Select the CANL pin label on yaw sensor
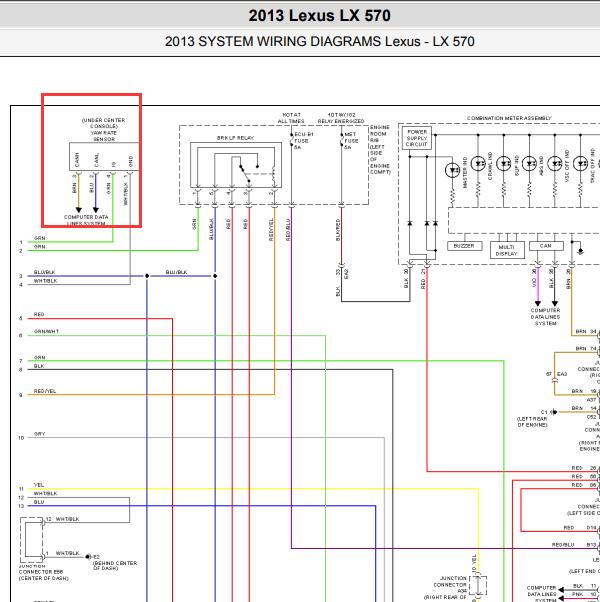This screenshot has height=602, width=600. pyautogui.click(x=96, y=160)
